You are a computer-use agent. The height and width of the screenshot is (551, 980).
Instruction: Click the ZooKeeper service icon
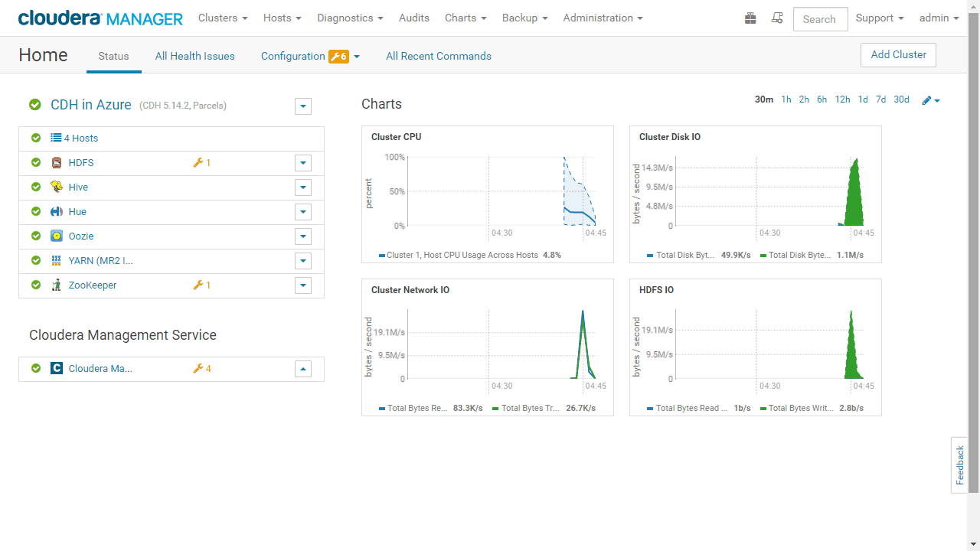[56, 285]
